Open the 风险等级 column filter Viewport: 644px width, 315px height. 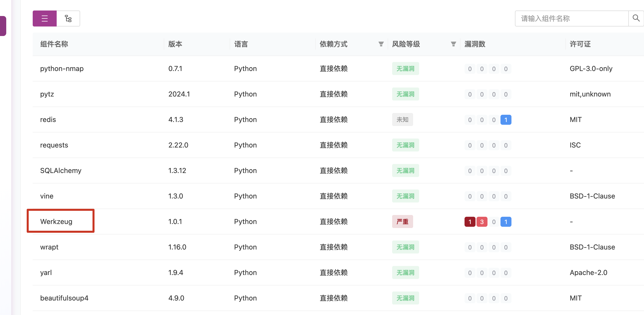[x=453, y=44]
